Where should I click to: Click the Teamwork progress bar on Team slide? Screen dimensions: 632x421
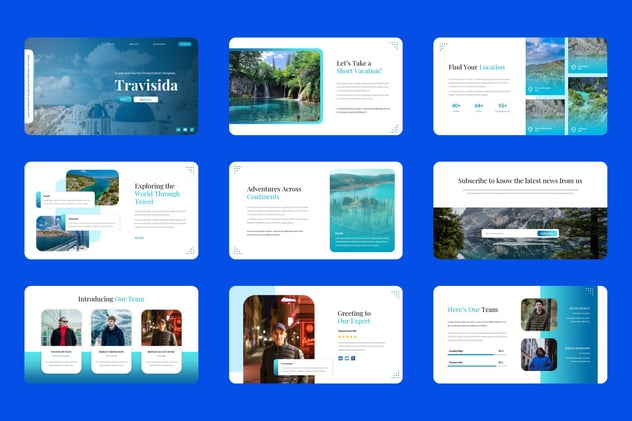point(476,366)
